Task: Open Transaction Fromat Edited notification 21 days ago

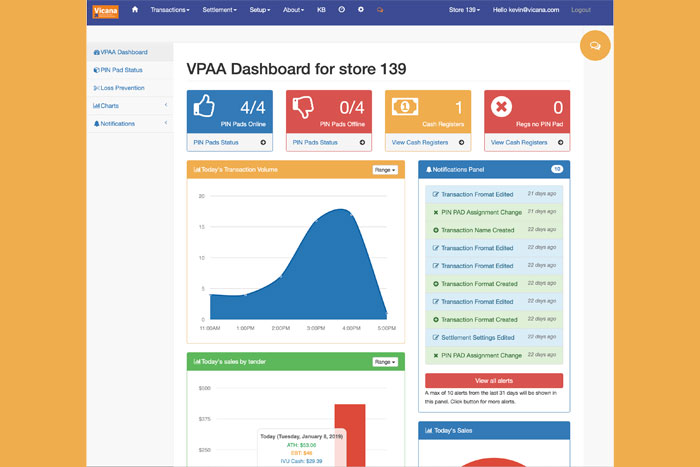Action: click(494, 194)
